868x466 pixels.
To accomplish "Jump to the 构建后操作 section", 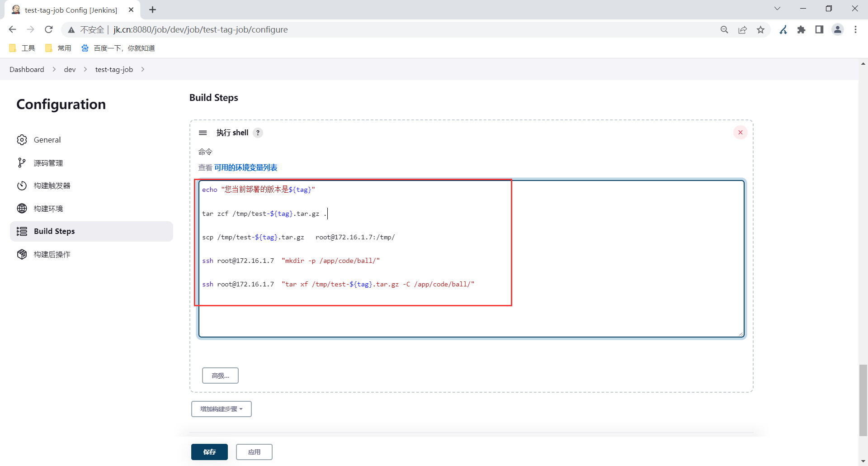I will coord(91,254).
